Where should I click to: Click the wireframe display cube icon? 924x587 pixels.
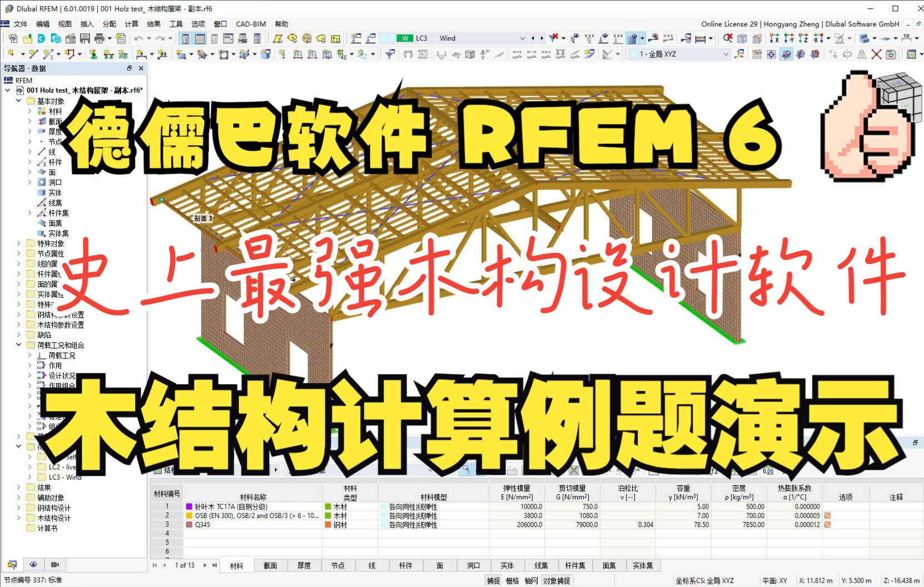tap(742, 38)
